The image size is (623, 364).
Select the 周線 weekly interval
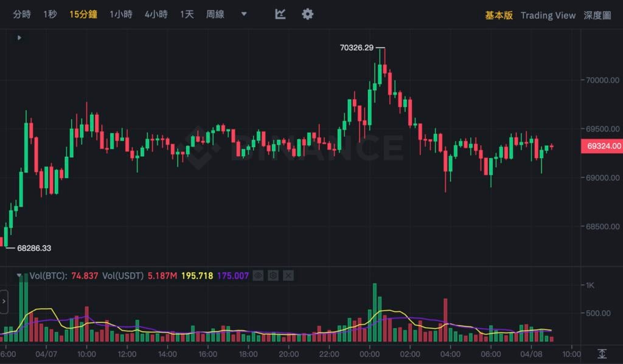215,15
